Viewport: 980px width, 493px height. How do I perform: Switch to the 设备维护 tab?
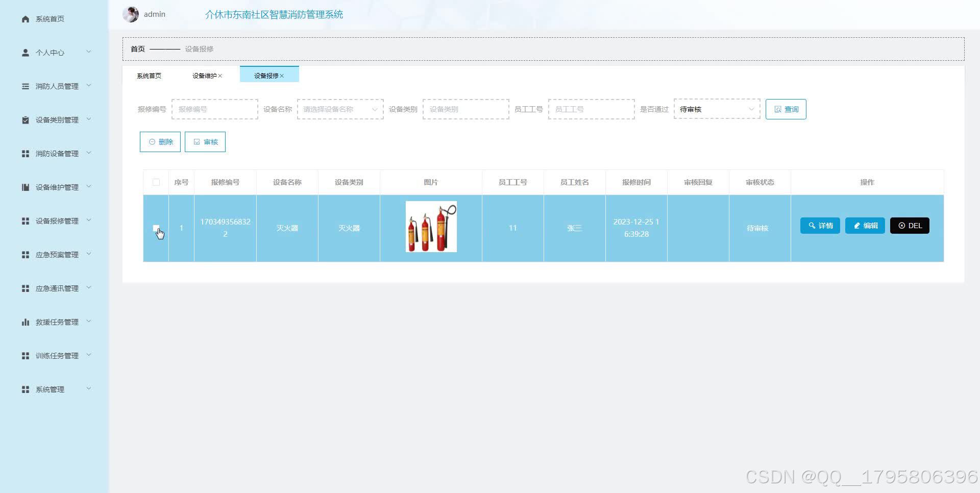204,75
